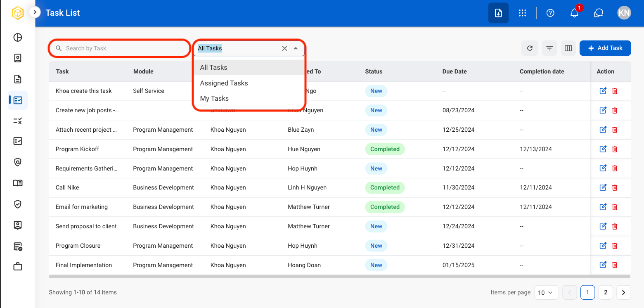Viewport: 644px width, 308px height.
Task: Refresh the task list
Action: (x=530, y=48)
